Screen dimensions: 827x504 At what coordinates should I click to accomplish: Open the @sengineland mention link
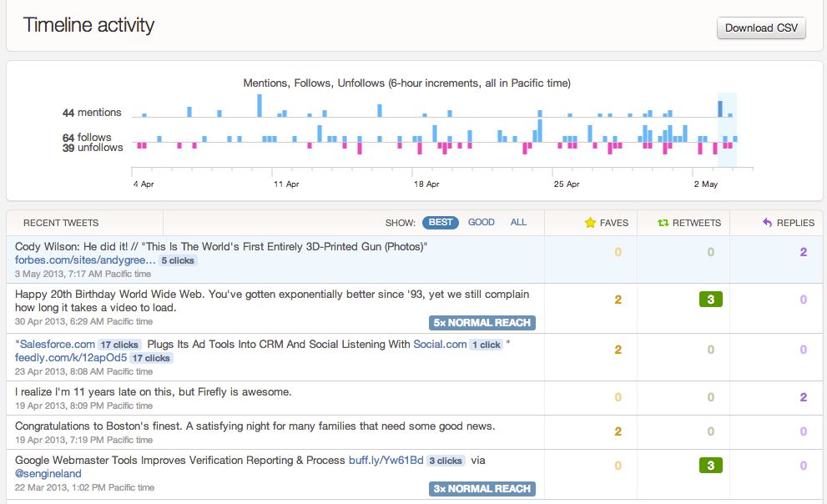48,473
